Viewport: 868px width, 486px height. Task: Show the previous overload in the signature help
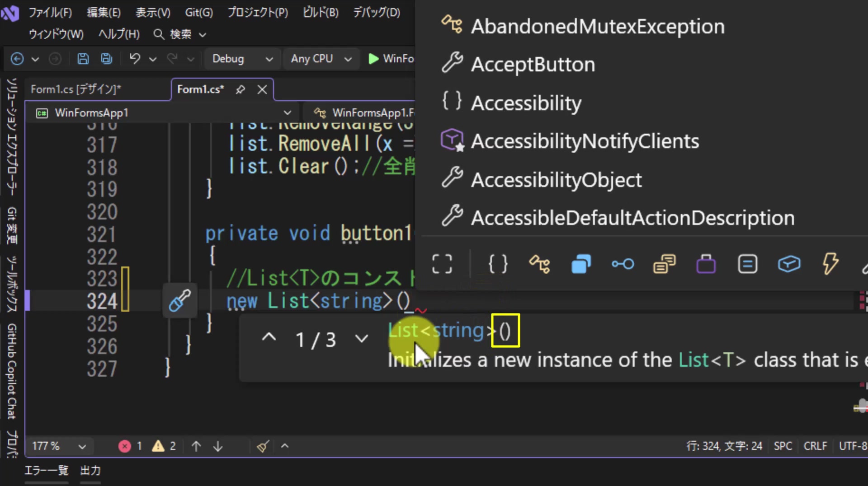[x=269, y=337]
